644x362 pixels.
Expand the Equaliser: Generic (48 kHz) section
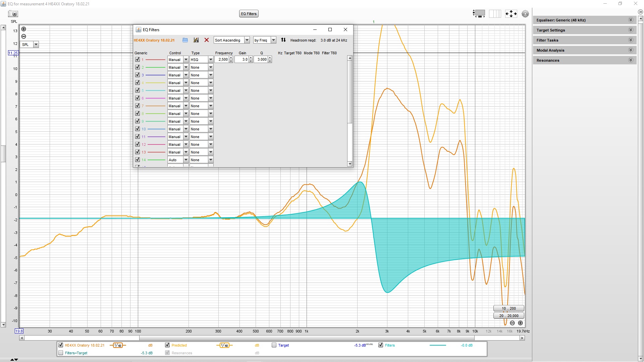coord(584,20)
